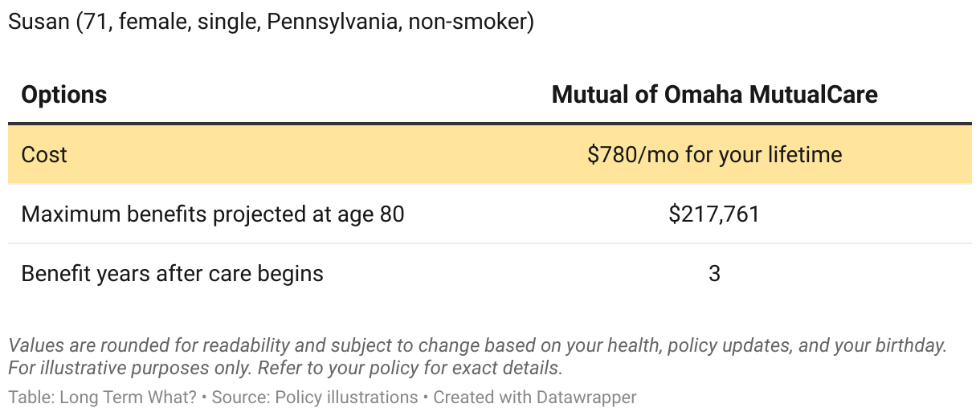Click the "Options" column header
The width and height of the screenshot is (980, 416).
click(x=64, y=95)
